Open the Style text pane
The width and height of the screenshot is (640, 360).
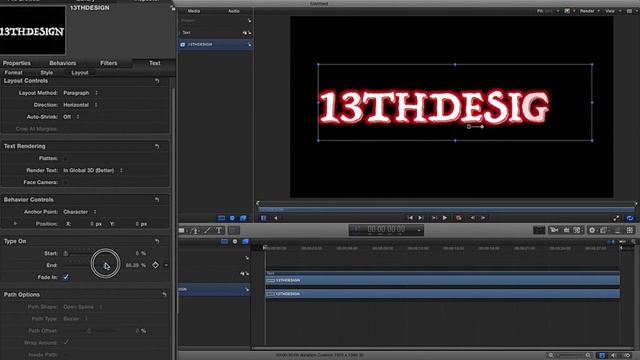click(47, 72)
